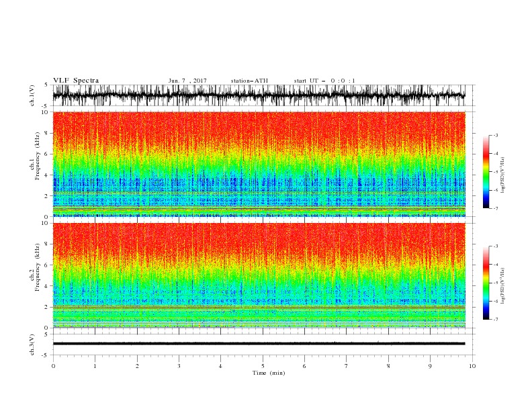Click time axis tick label "3"
This screenshot has height=411, width=532.
(x=179, y=366)
